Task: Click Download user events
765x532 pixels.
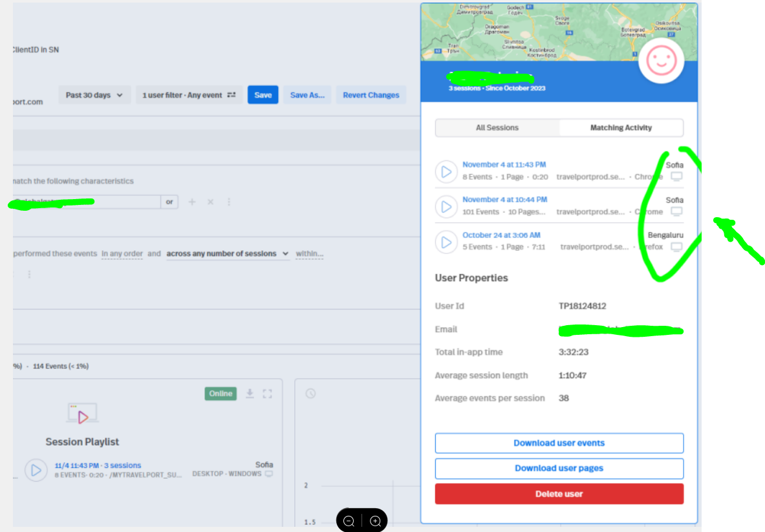Action: click(x=559, y=443)
